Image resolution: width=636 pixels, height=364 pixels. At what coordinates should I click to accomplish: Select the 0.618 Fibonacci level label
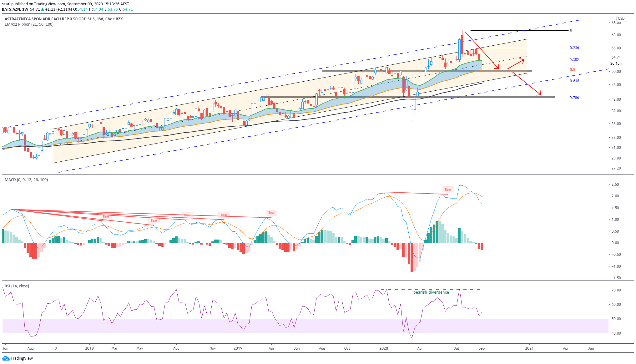(574, 81)
